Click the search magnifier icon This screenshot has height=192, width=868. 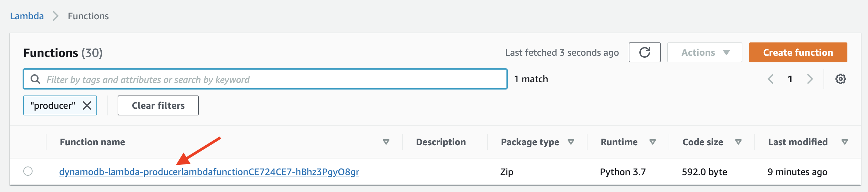(35, 79)
